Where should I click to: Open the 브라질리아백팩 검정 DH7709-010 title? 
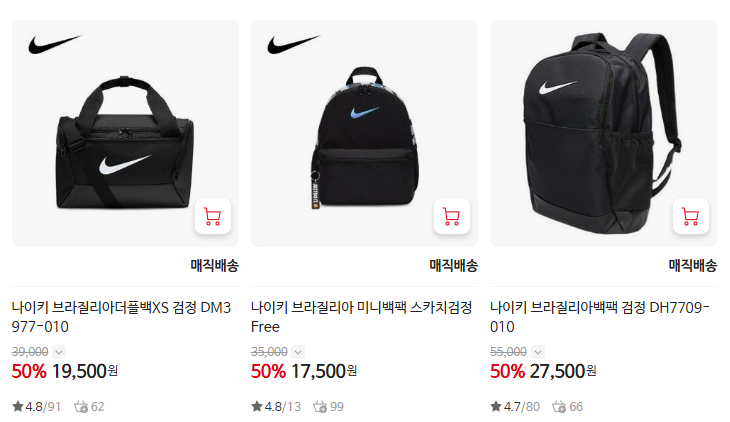(600, 317)
